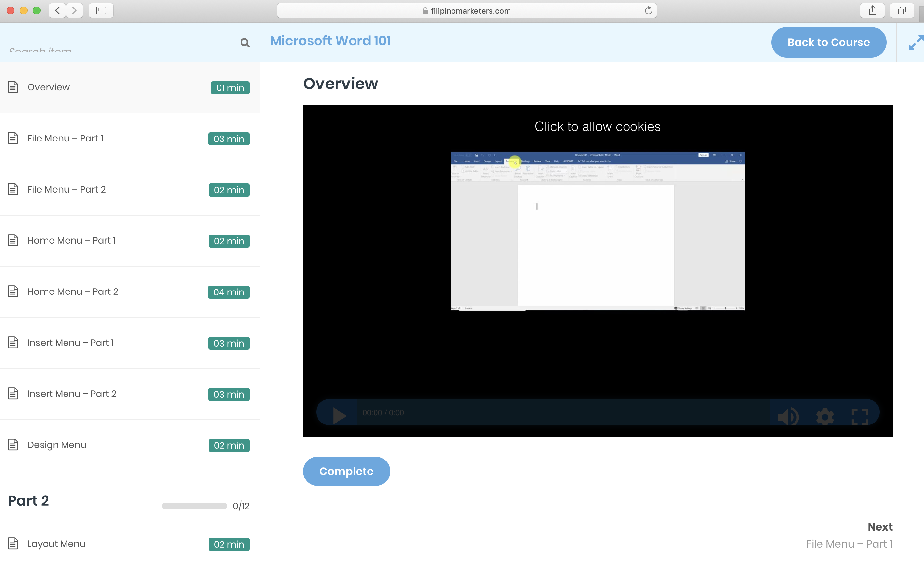Toggle the Safari sidebar button
The image size is (924, 564).
pyautogui.click(x=101, y=10)
